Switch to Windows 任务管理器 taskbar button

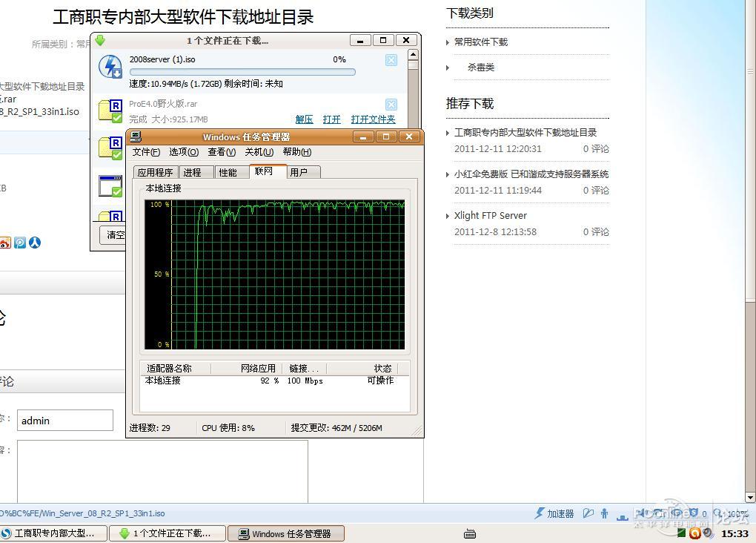click(x=286, y=533)
